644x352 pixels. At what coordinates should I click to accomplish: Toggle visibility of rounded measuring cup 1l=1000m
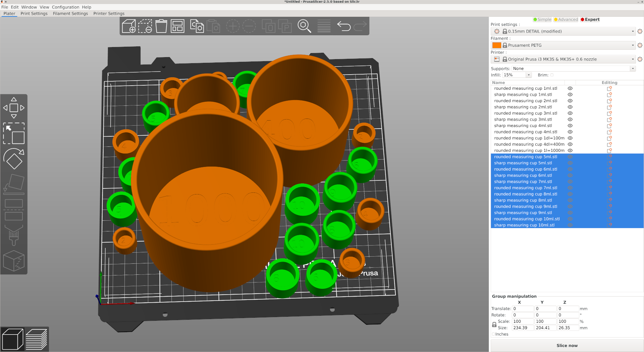click(570, 150)
